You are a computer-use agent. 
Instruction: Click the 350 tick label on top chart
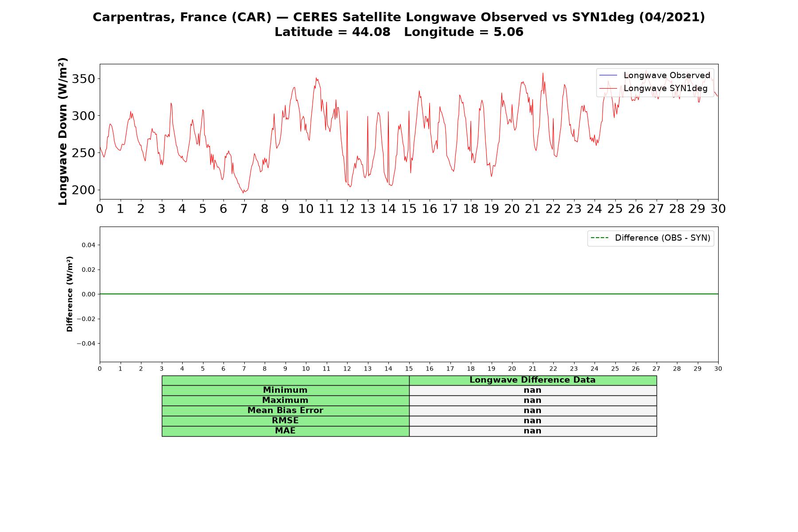point(84,79)
